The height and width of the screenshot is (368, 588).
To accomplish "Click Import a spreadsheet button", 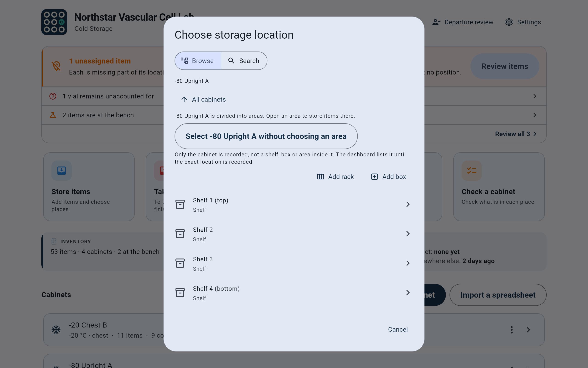I will (498, 295).
